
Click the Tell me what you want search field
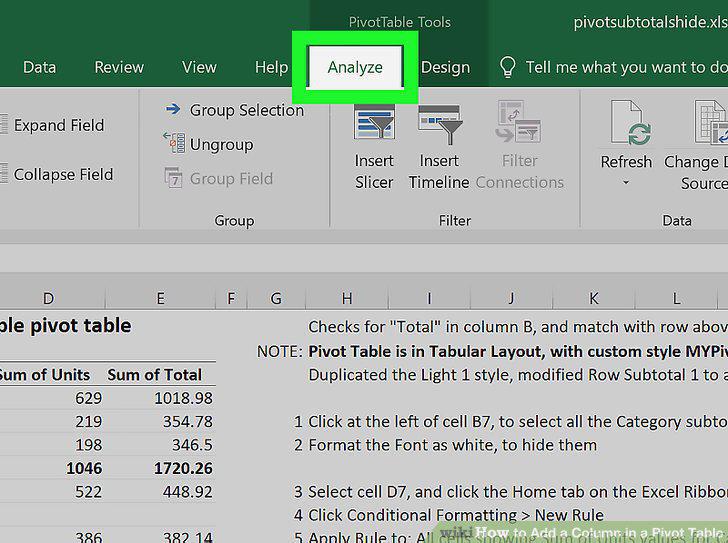coord(626,67)
